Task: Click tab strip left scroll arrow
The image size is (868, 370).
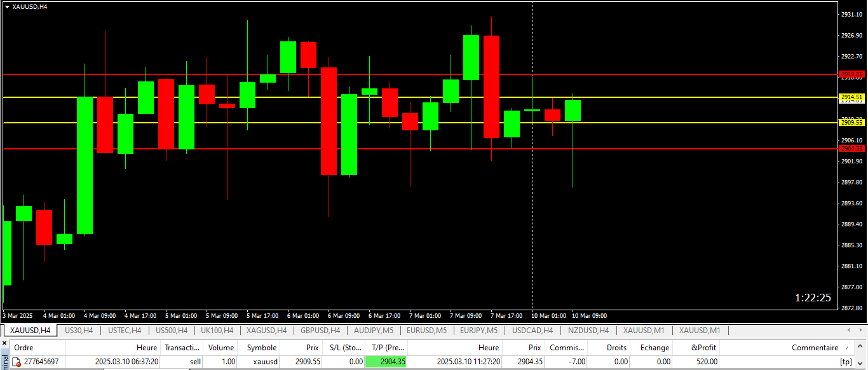Action: click(850, 331)
